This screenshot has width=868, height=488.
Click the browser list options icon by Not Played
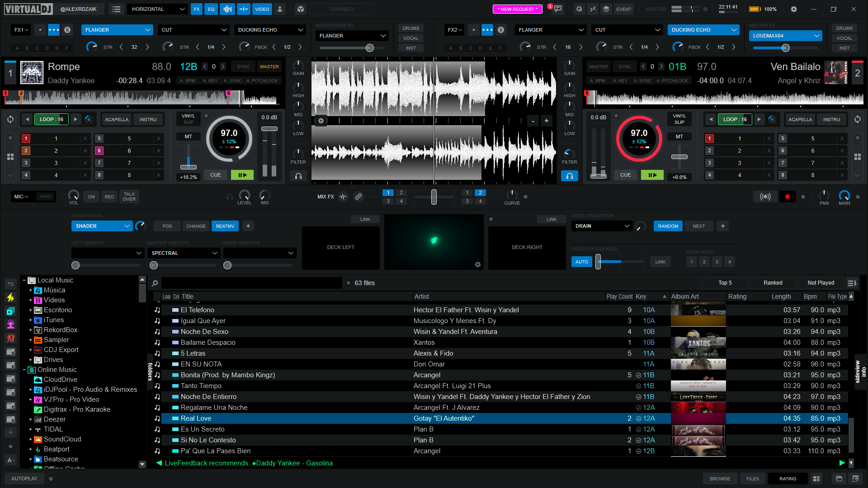coord(852,283)
